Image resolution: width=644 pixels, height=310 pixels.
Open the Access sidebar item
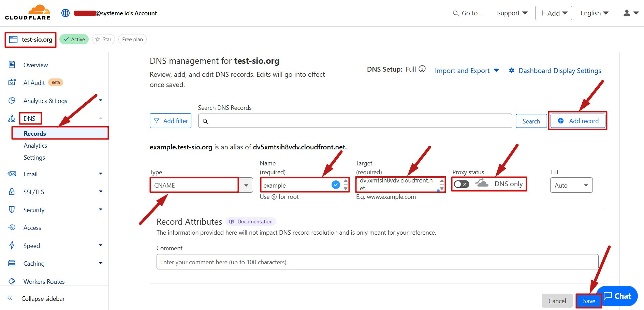32,227
